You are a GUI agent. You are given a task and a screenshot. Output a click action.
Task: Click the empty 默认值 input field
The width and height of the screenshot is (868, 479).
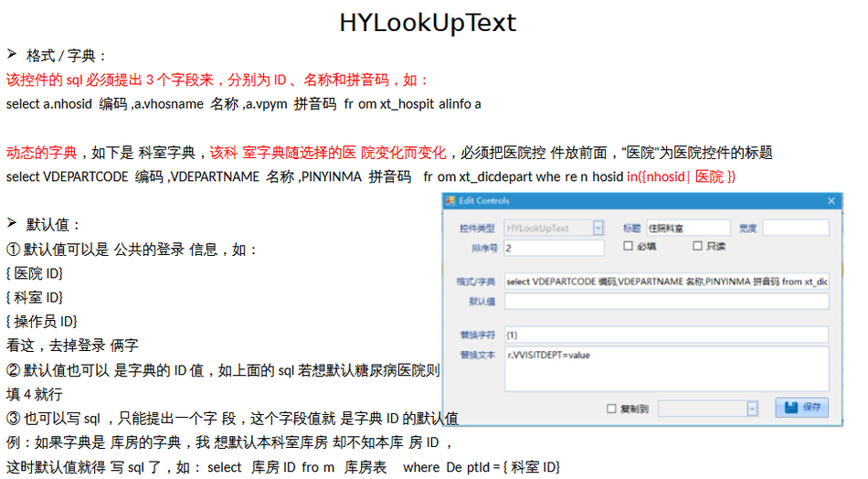(x=666, y=302)
